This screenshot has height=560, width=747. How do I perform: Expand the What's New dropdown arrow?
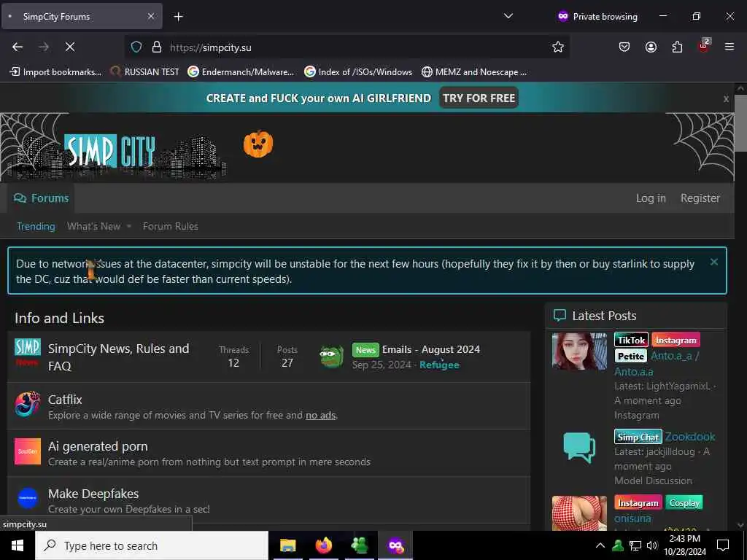click(128, 227)
